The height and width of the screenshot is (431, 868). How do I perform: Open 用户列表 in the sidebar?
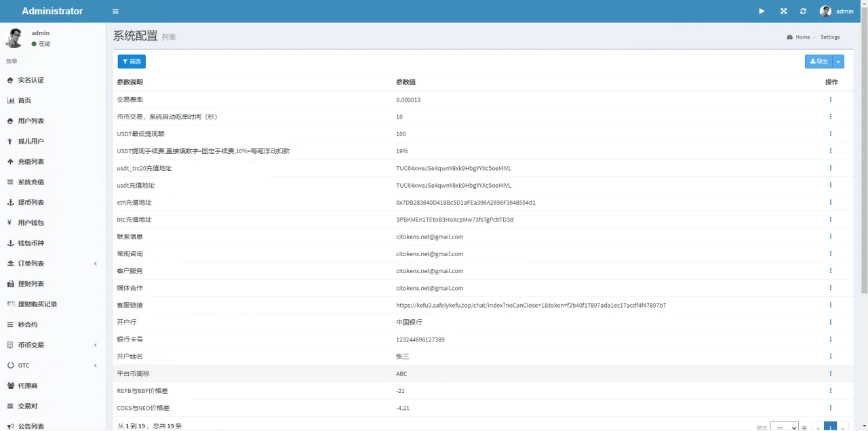[31, 121]
